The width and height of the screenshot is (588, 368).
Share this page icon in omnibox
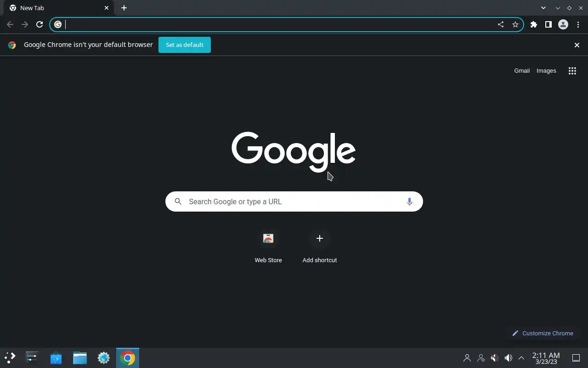coord(501,24)
